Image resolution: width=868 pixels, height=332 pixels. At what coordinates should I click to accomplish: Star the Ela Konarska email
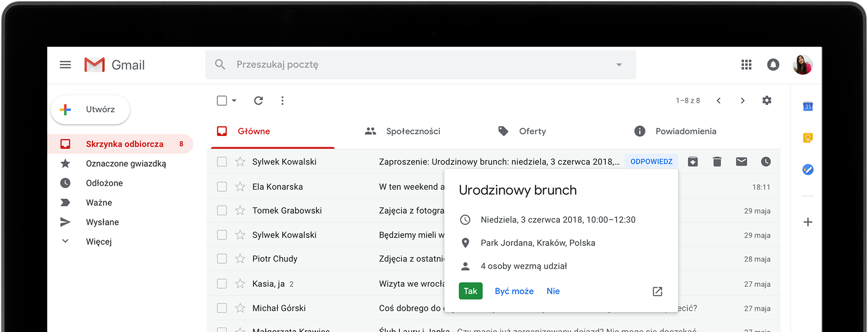(x=240, y=186)
